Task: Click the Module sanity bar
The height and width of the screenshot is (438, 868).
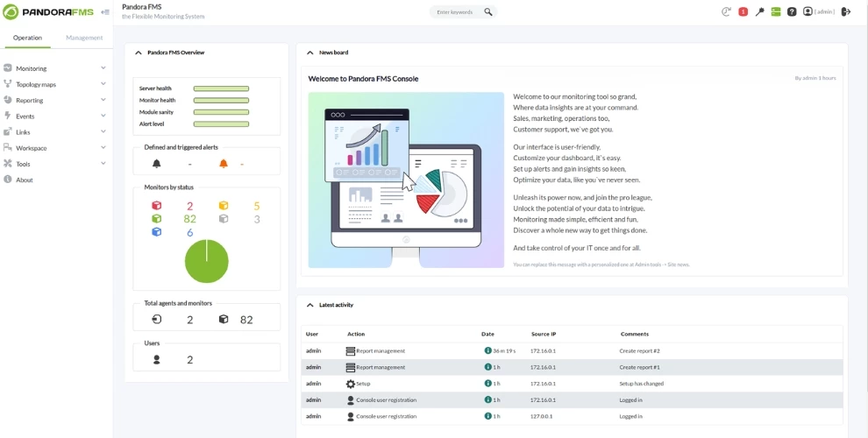Action: click(221, 112)
